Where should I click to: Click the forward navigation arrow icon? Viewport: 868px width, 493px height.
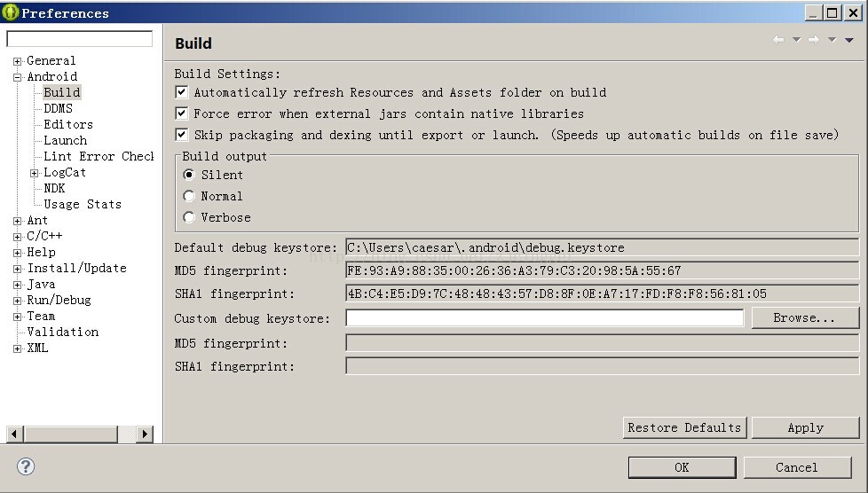tap(814, 40)
